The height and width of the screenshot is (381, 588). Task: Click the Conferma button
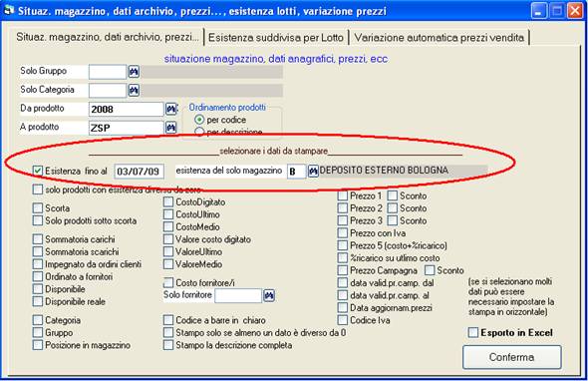[x=512, y=357]
